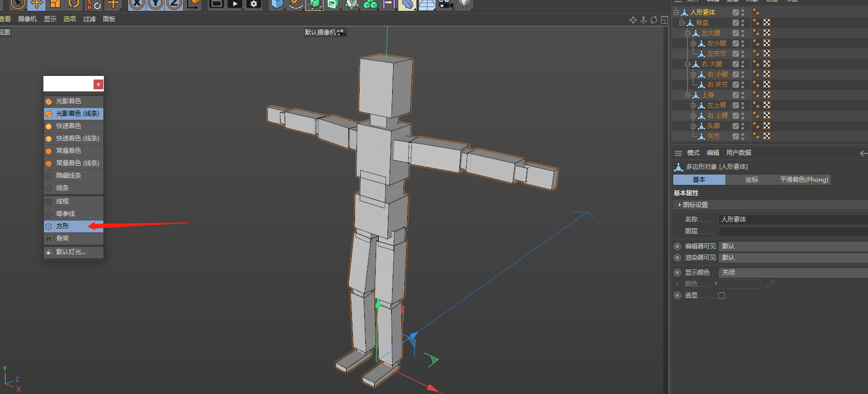Open the 模式 attribute menu
This screenshot has width=868, height=394.
click(693, 153)
